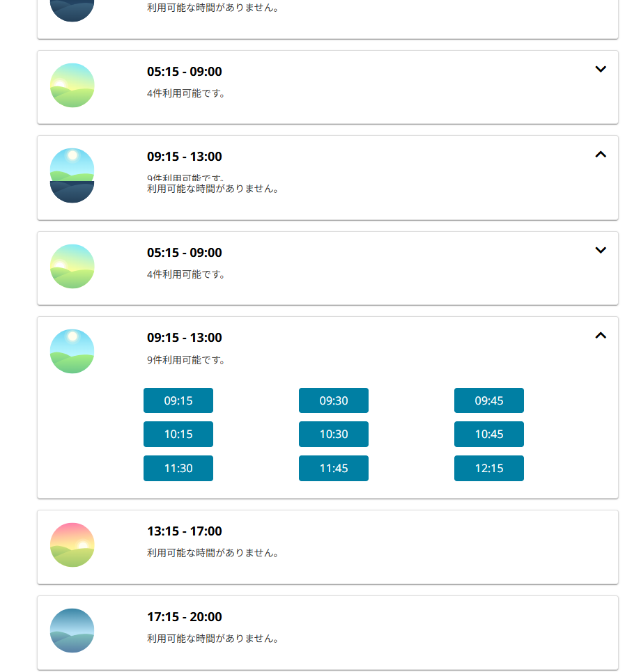Expand the upper 05:15 - 09:00 card chevron
Viewport: 625px width, 672px height.
(601, 70)
